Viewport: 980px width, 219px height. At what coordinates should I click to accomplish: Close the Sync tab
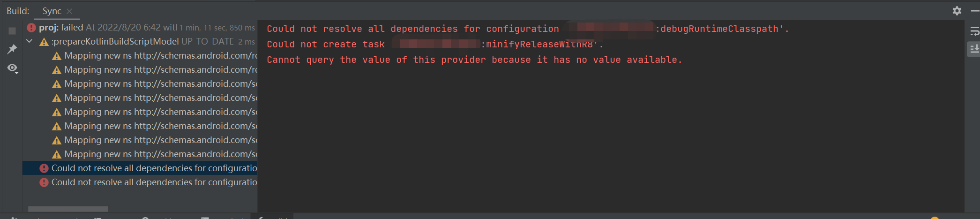tap(69, 11)
